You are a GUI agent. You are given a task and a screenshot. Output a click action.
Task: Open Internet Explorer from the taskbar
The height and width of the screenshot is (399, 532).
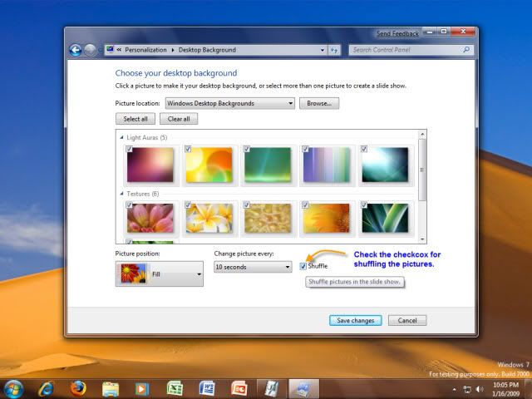click(x=47, y=388)
